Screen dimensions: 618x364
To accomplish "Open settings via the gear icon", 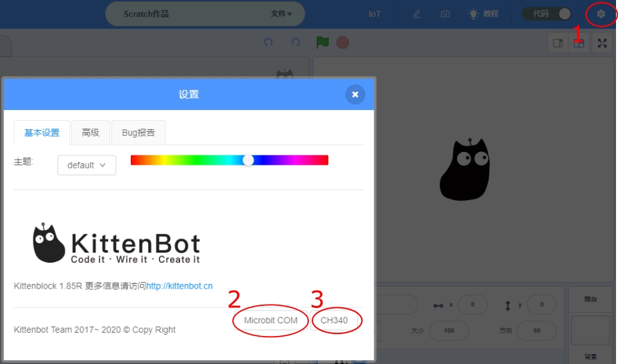I will point(601,14).
